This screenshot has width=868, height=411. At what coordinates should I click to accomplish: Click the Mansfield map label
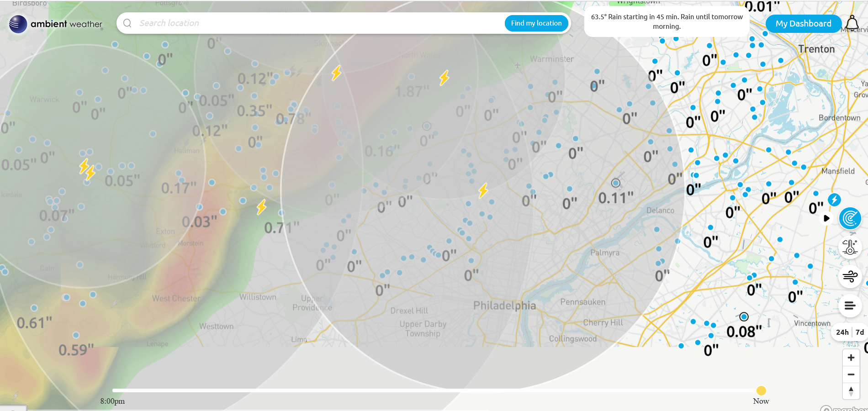click(x=838, y=171)
